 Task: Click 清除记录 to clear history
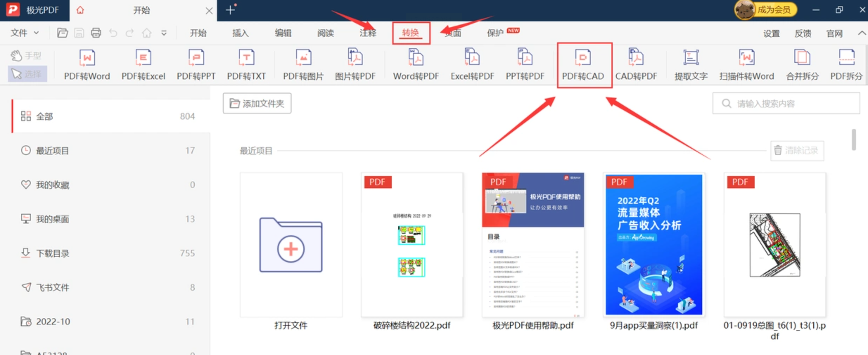coord(797,150)
